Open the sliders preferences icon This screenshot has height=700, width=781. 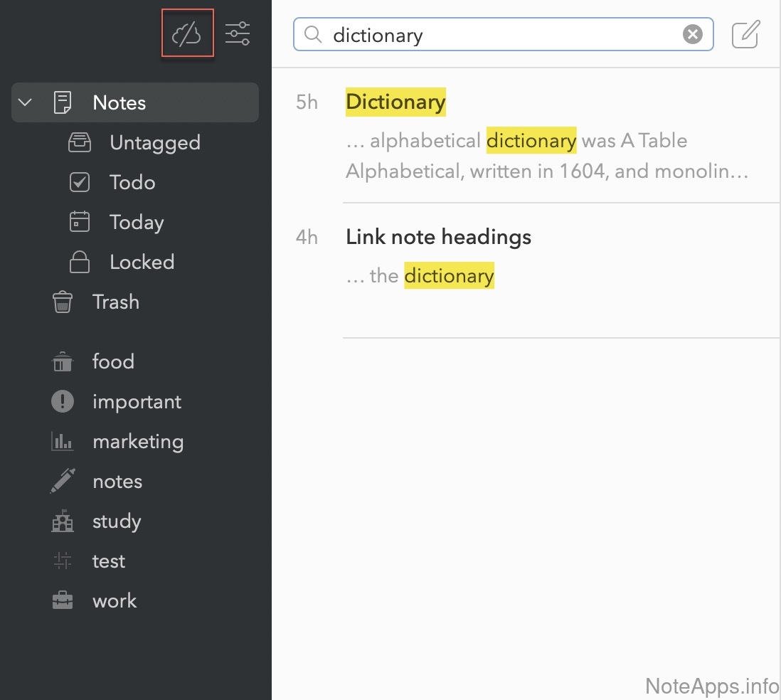click(238, 33)
